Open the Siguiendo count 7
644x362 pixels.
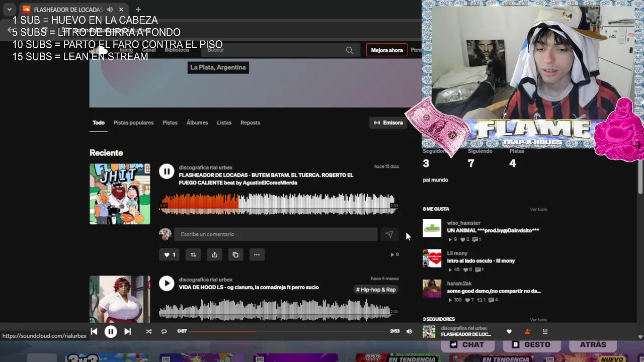click(x=471, y=163)
